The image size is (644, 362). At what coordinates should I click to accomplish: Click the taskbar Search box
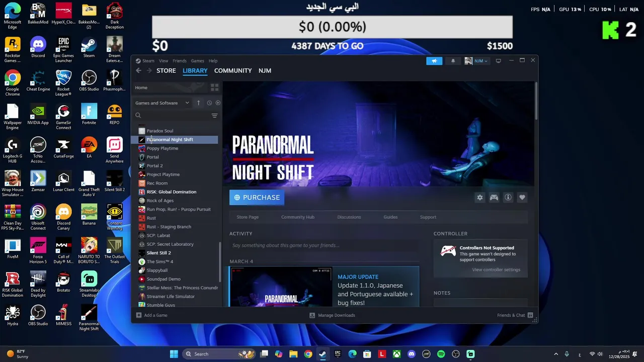pos(219,354)
